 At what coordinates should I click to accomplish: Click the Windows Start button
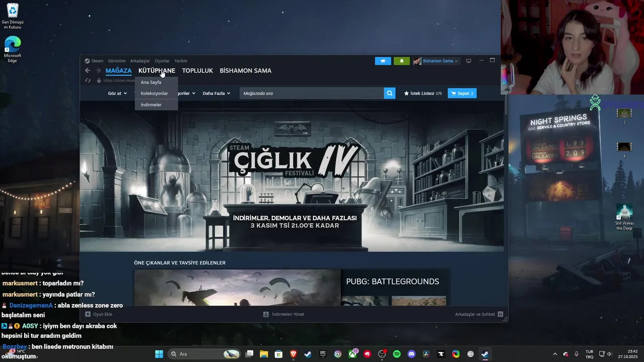[159, 354]
